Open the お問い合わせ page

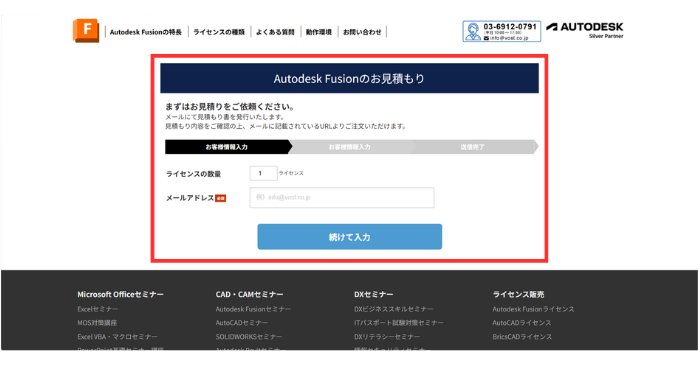[362, 32]
